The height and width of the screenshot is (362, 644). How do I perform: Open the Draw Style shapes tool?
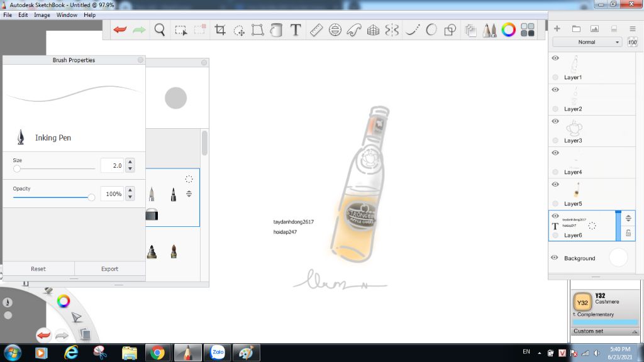pyautogui.click(x=450, y=30)
